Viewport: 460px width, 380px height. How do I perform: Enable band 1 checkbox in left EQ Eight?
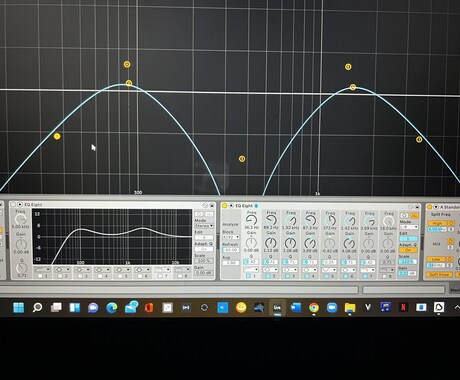[x=40, y=276]
